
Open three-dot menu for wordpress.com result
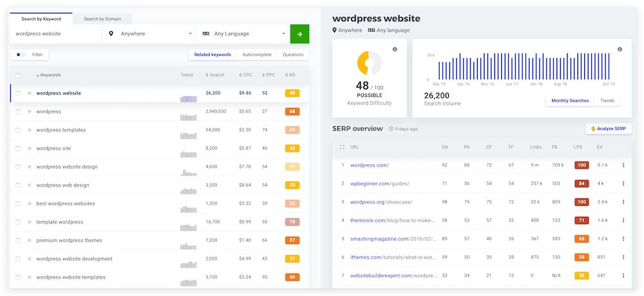623,165
